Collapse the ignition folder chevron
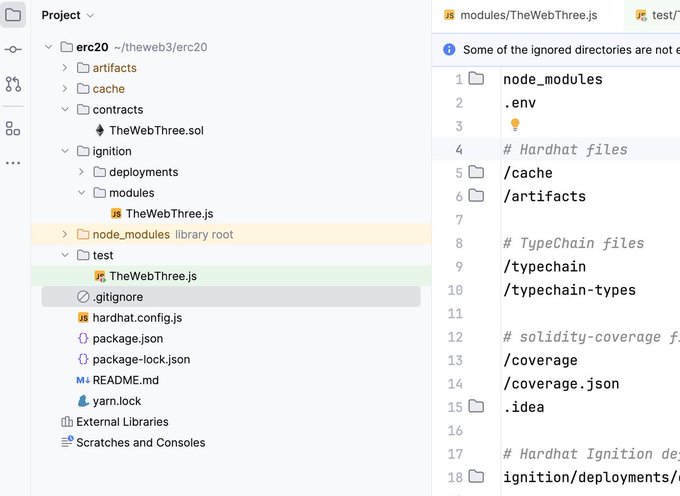This screenshot has height=496, width=680. 65,151
